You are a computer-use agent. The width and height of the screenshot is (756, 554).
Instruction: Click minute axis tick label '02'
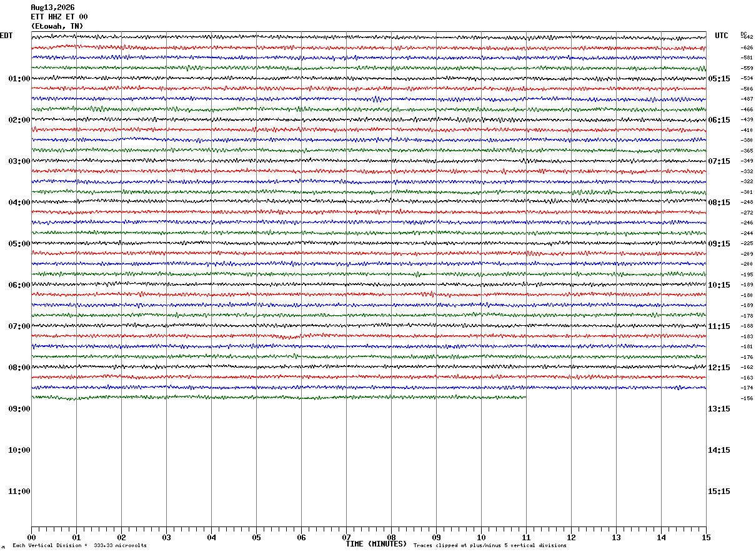pos(121,537)
